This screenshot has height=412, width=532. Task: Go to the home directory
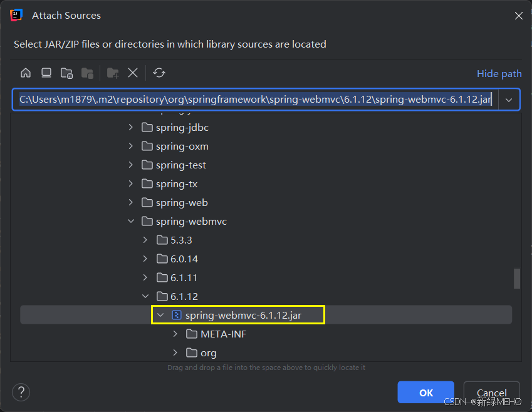[x=26, y=73]
